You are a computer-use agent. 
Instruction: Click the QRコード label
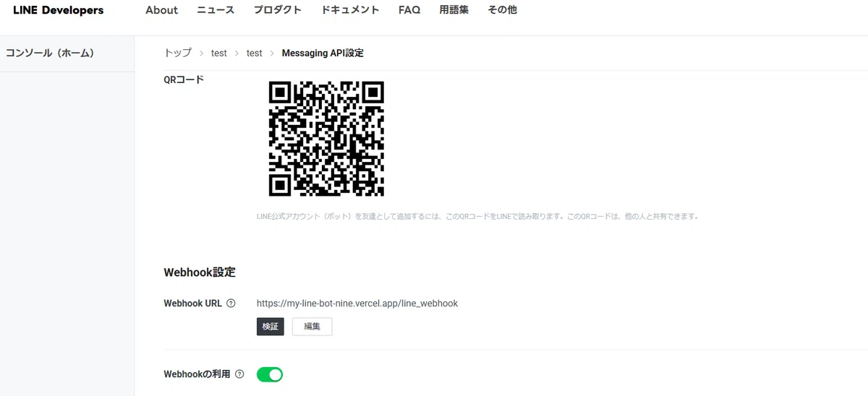pos(184,79)
